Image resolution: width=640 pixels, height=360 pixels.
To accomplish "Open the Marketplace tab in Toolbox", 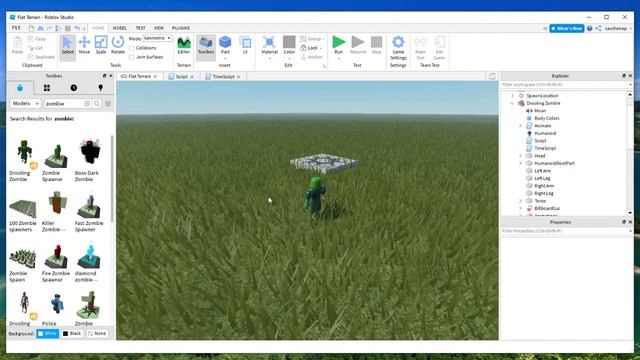I will point(20,88).
